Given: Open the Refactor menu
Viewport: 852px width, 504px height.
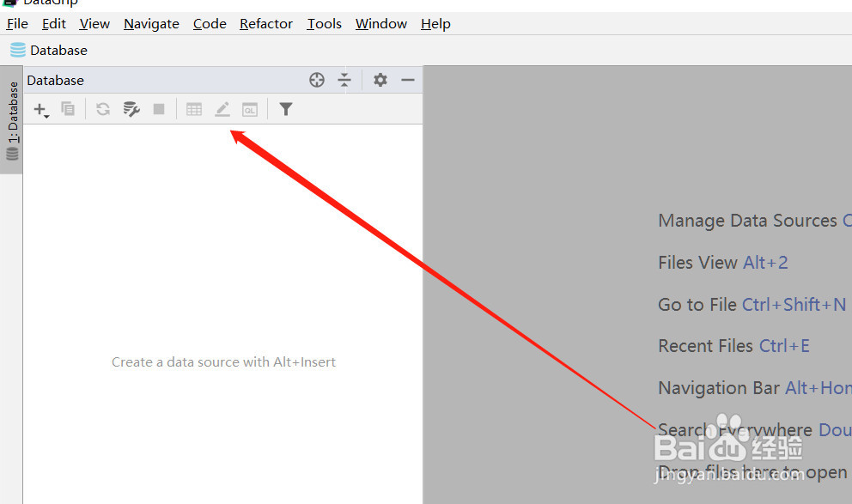Looking at the screenshot, I should pos(266,24).
